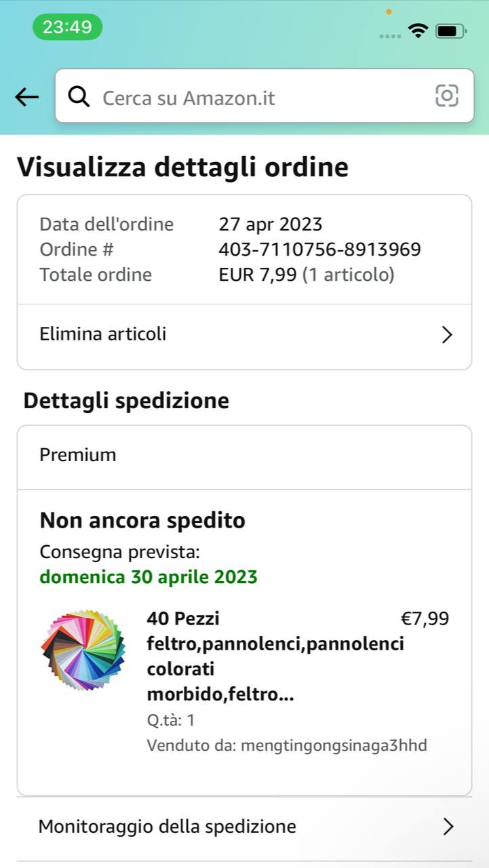This screenshot has height=868, width=489.
Task: Tap the delivery date domenica 30 aprile 2023
Action: (x=149, y=577)
